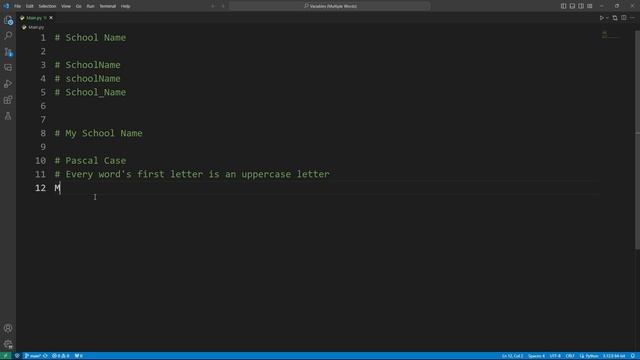Open the Manage gear icon
The width and height of the screenshot is (640, 360).
click(x=8, y=344)
